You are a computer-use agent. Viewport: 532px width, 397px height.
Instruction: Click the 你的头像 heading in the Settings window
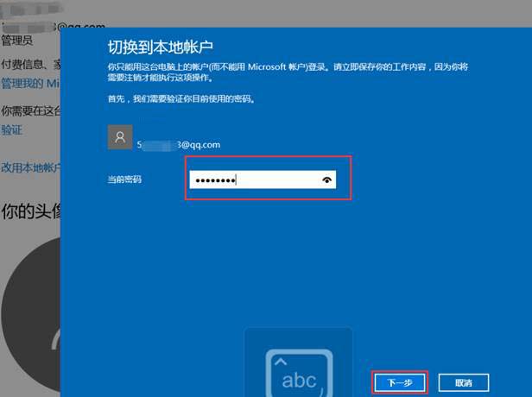(31, 211)
